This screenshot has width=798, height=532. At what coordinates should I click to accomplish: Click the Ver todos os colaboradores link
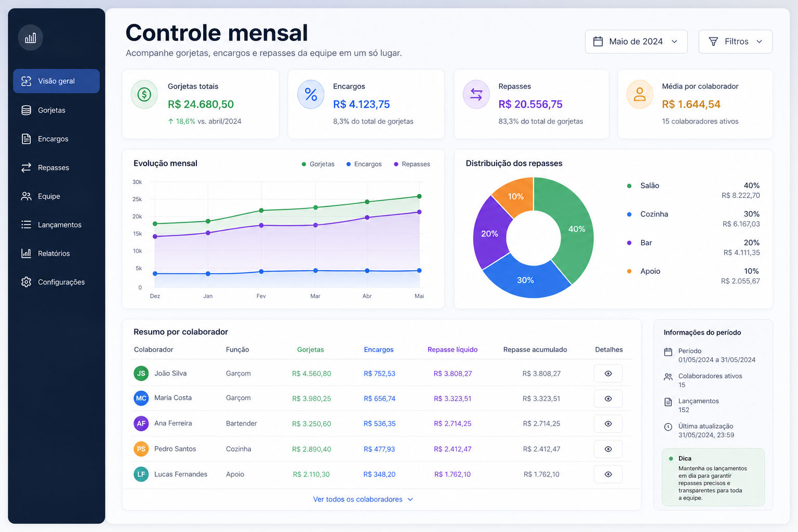(x=363, y=499)
